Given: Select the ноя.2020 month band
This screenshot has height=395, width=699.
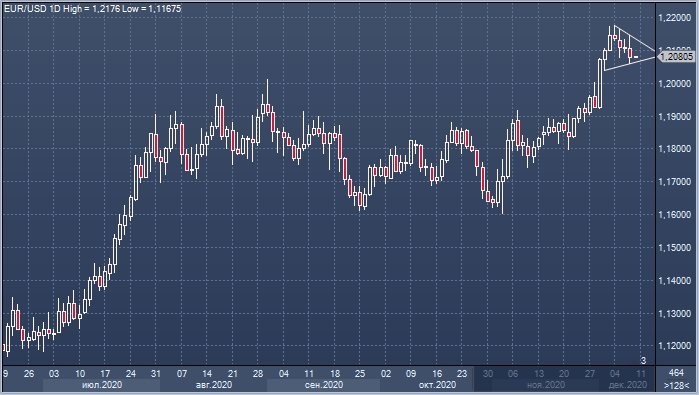Looking at the screenshot, I should click(546, 385).
